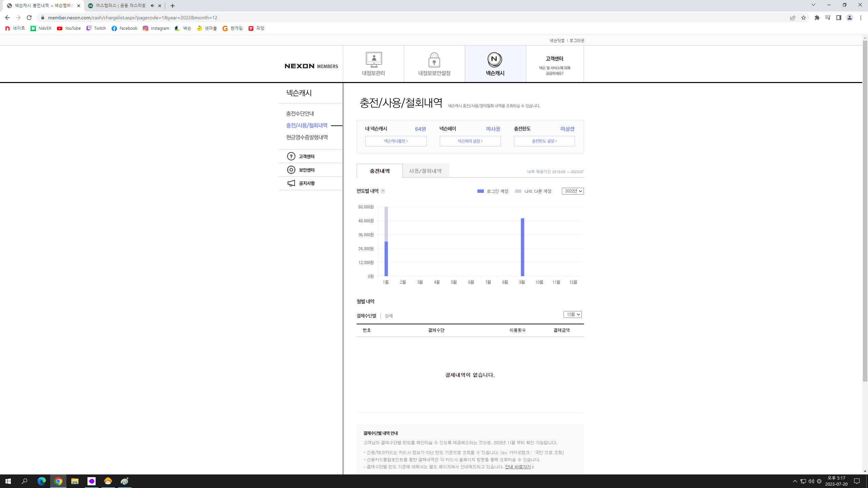Click the 충전한도 설정 button
Screen dimensions: 868x488
pyautogui.click(x=544, y=141)
